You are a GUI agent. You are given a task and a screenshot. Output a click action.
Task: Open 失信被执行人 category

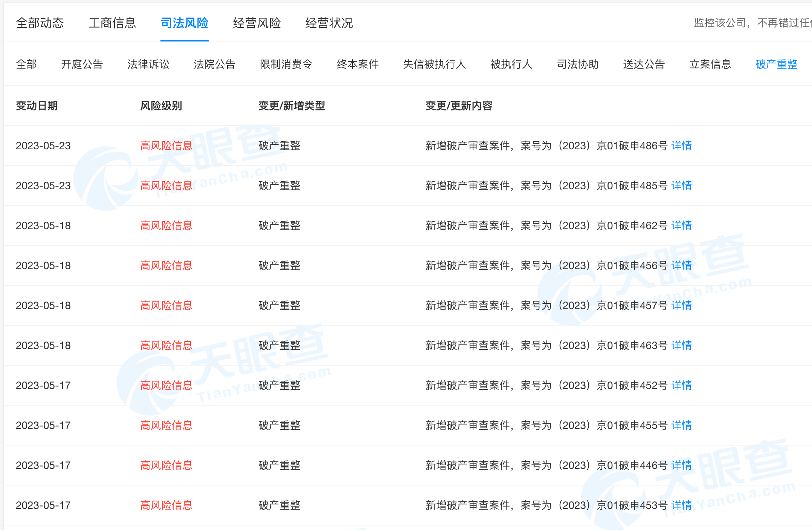(434, 64)
